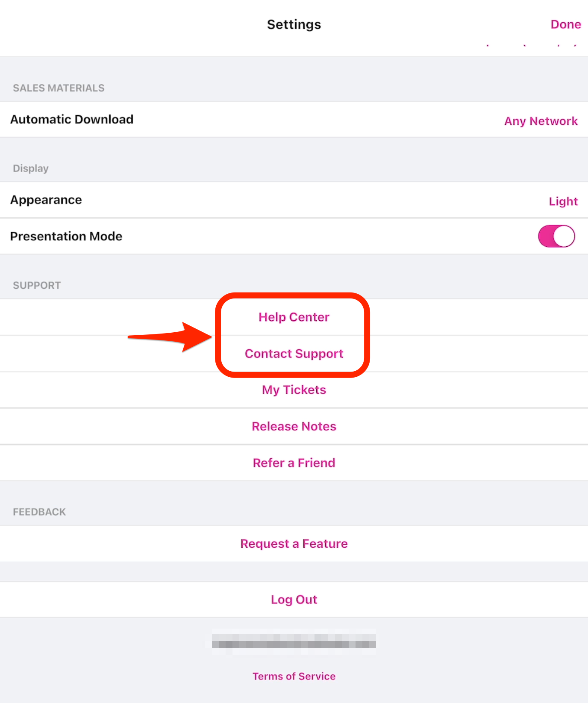
Task: Tap the Appearance row label
Action: pos(46,200)
